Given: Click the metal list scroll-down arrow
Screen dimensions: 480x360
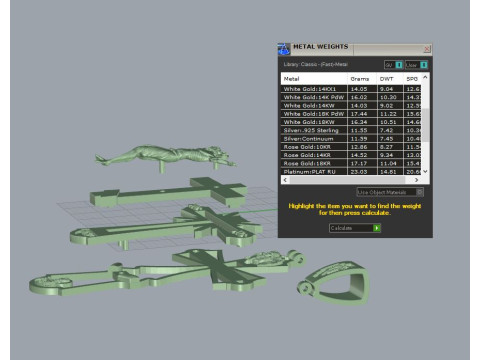Looking at the screenshot, I should [x=425, y=171].
